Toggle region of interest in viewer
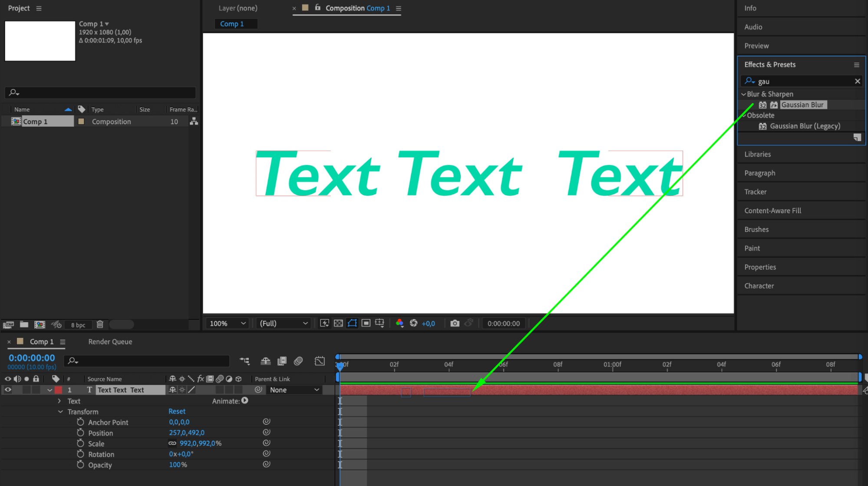 click(366, 323)
